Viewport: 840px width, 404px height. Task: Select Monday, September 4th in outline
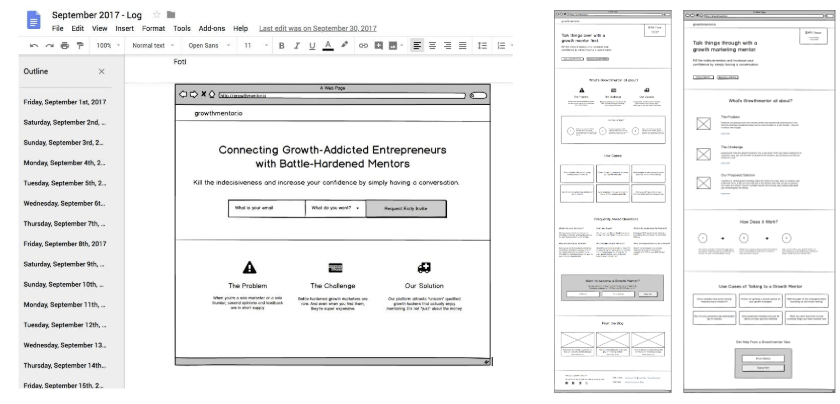click(x=64, y=163)
